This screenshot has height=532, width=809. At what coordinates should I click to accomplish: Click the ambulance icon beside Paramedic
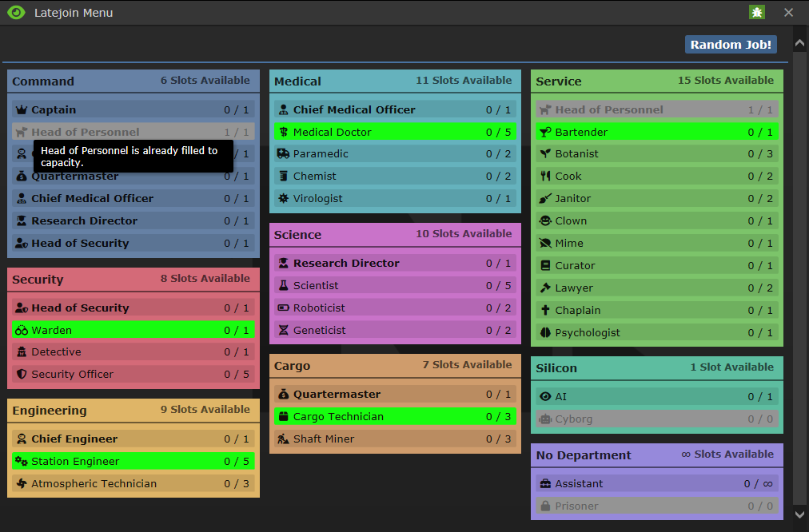click(x=283, y=153)
